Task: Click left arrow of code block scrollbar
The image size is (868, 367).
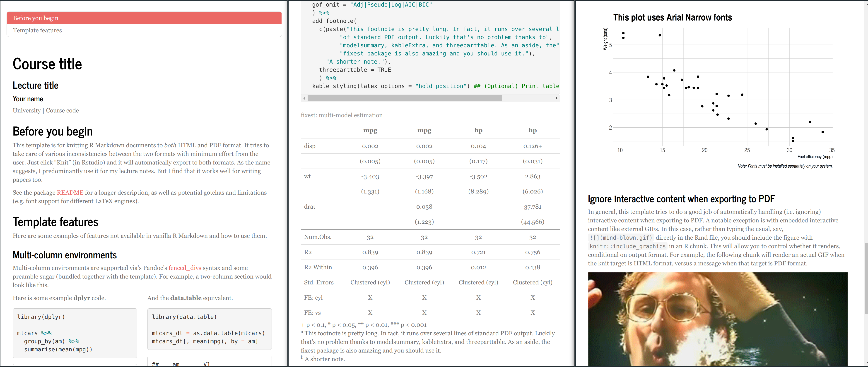Action: tap(304, 98)
